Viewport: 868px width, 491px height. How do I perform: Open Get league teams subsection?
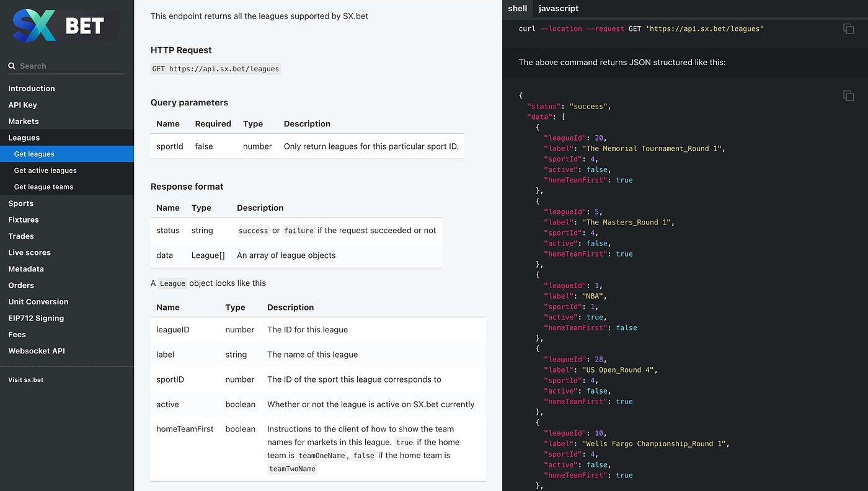point(43,187)
